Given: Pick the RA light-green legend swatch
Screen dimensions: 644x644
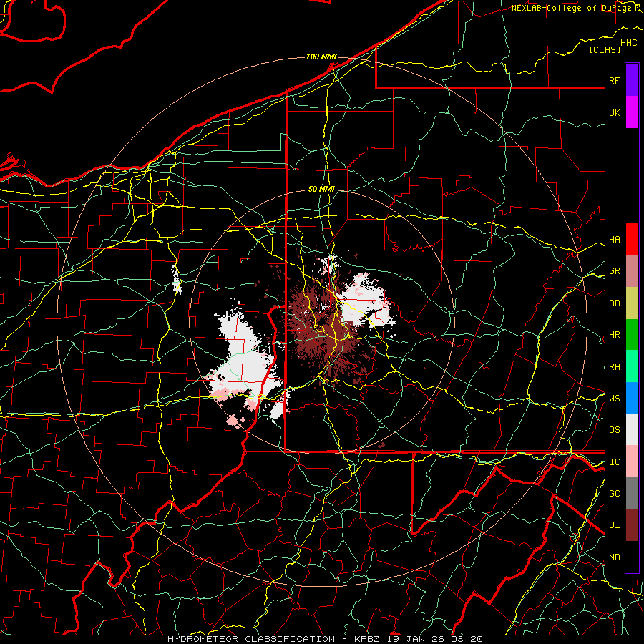Looking at the screenshot, I should pyautogui.click(x=632, y=366).
